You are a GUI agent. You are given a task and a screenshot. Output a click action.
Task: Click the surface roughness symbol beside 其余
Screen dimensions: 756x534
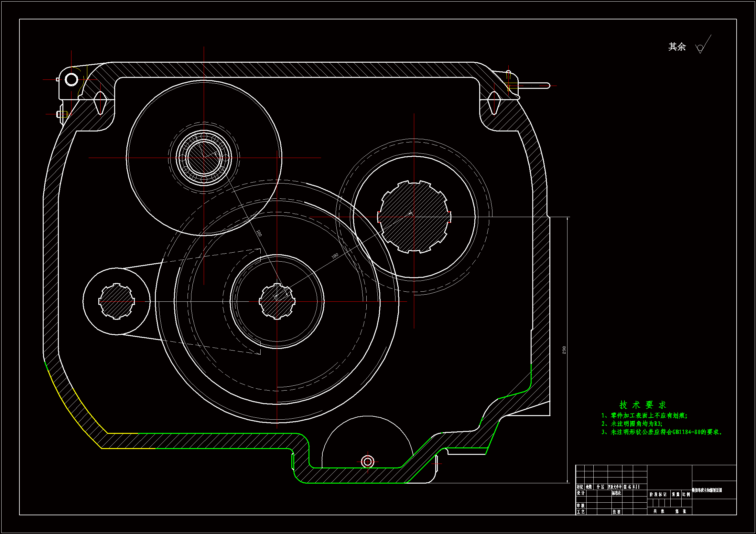(701, 48)
